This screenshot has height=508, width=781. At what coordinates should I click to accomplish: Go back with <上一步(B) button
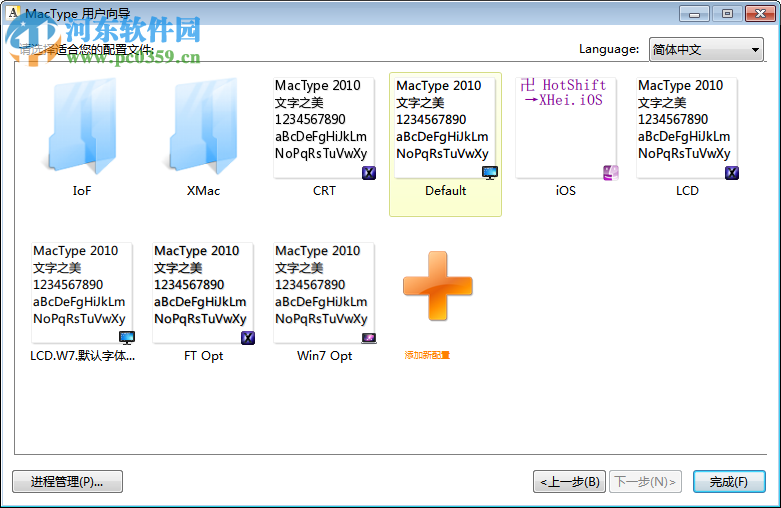click(569, 482)
